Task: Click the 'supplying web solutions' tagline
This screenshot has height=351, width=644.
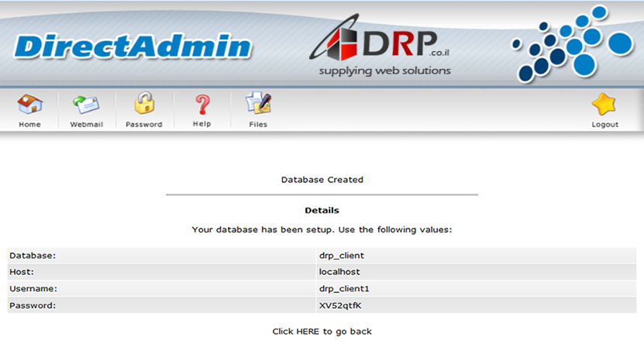Action: [384, 71]
